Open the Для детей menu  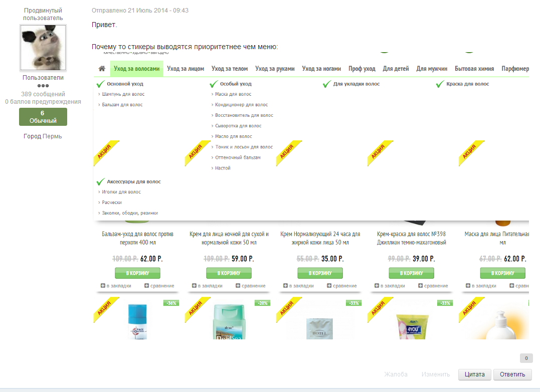click(396, 69)
